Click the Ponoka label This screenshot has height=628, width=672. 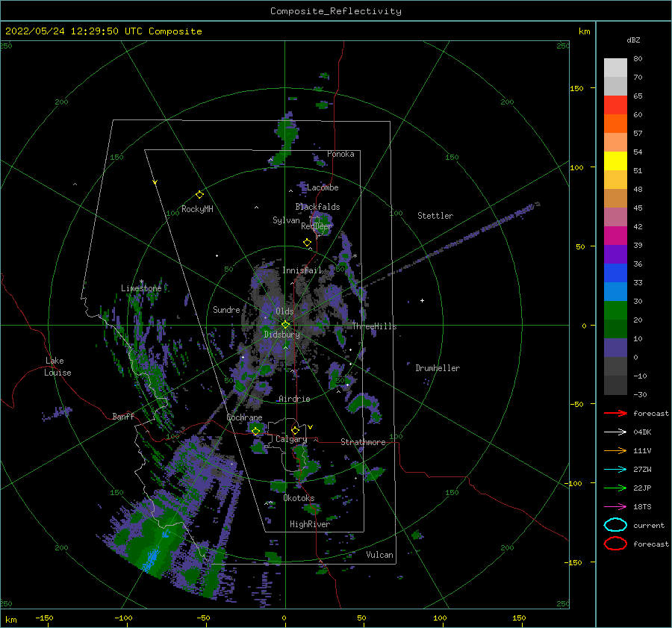[x=340, y=154]
